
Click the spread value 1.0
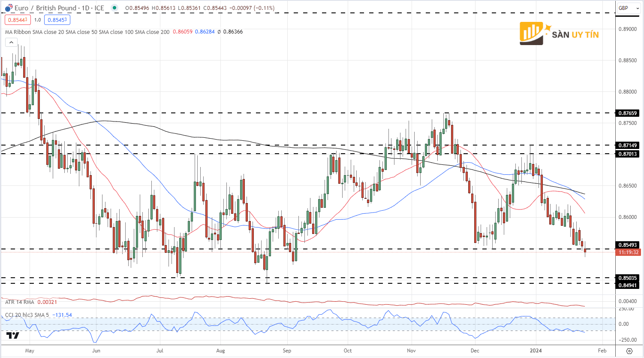tap(38, 20)
